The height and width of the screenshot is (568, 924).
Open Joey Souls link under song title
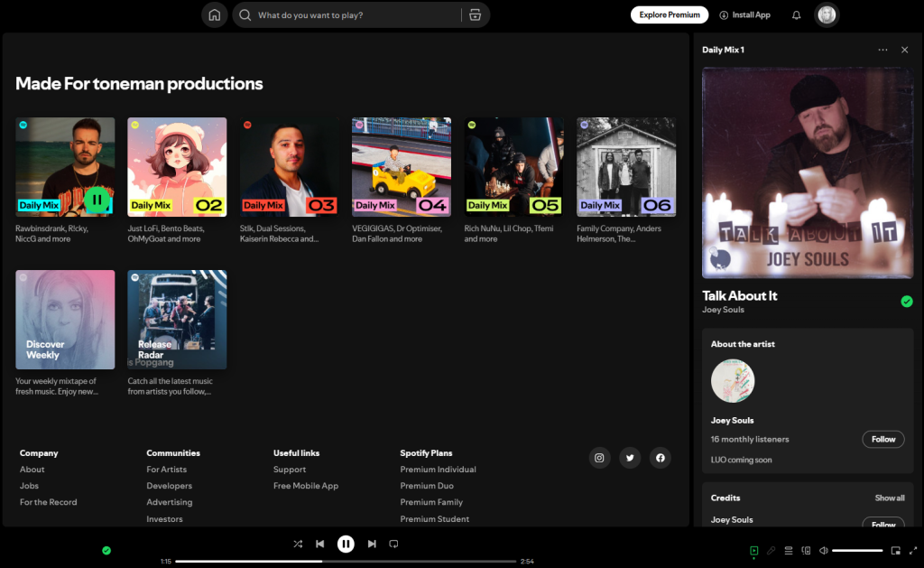(x=723, y=310)
